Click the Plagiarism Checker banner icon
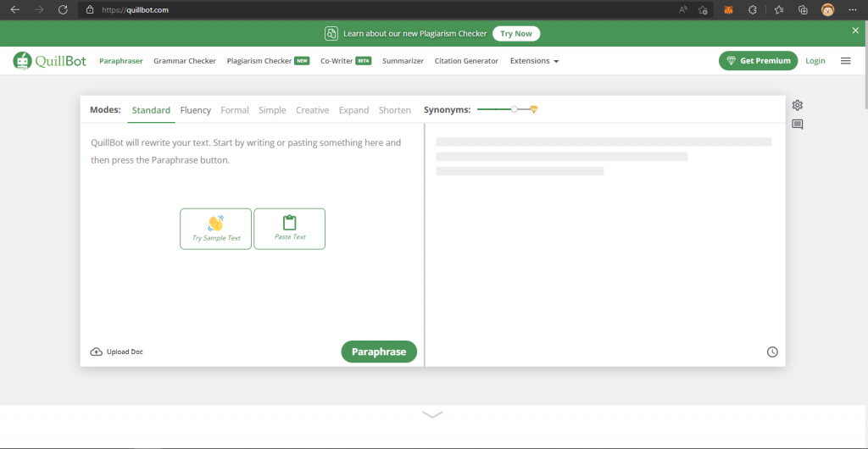 (x=331, y=34)
